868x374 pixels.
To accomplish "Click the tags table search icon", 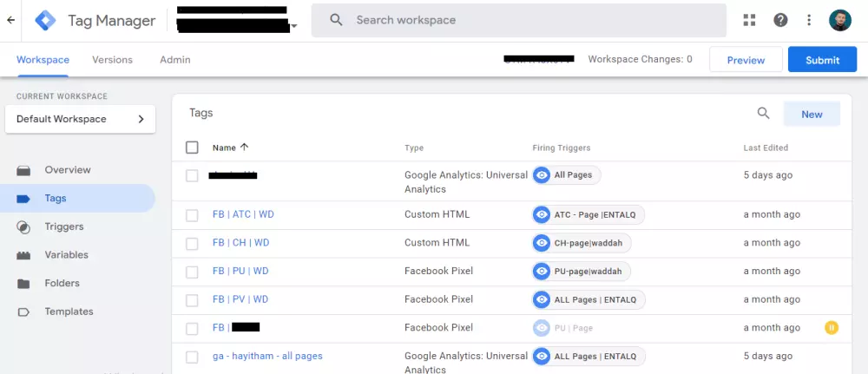I will click(x=764, y=113).
